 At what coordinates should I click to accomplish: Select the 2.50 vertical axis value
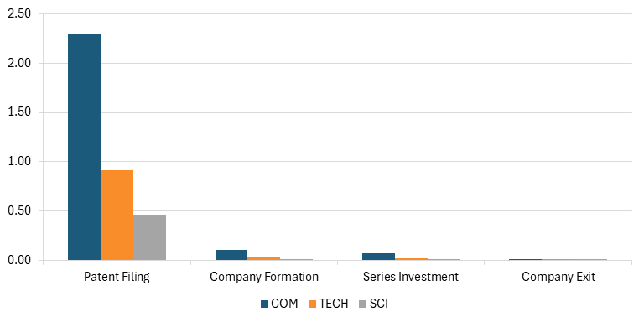click(x=19, y=14)
